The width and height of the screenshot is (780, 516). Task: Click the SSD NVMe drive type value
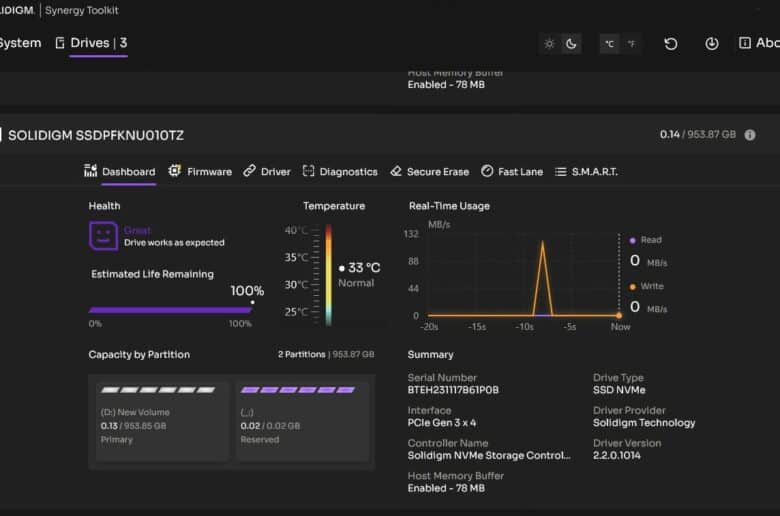click(x=619, y=390)
